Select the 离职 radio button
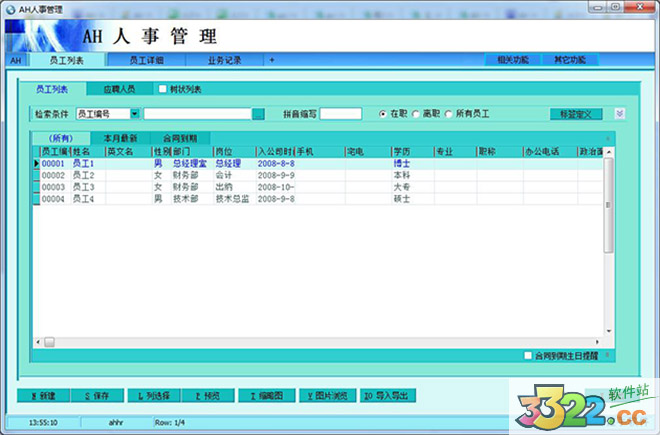The image size is (660, 435). tap(416, 114)
